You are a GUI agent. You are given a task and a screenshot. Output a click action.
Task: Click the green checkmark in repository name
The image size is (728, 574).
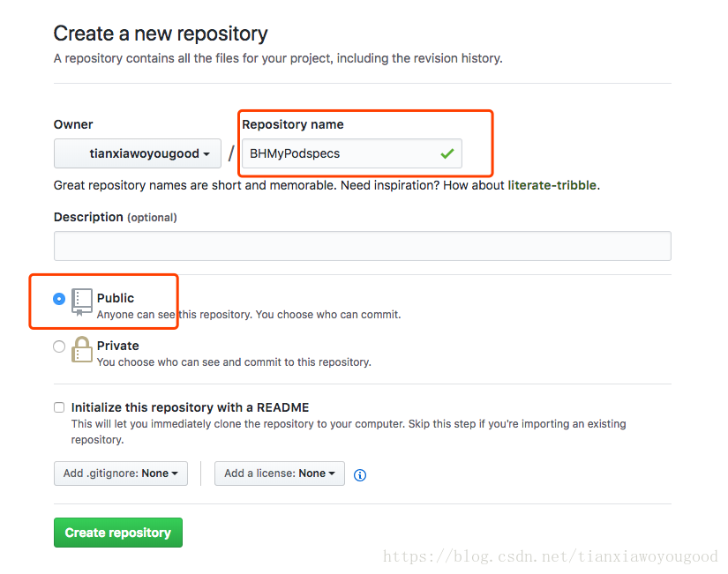click(x=447, y=153)
